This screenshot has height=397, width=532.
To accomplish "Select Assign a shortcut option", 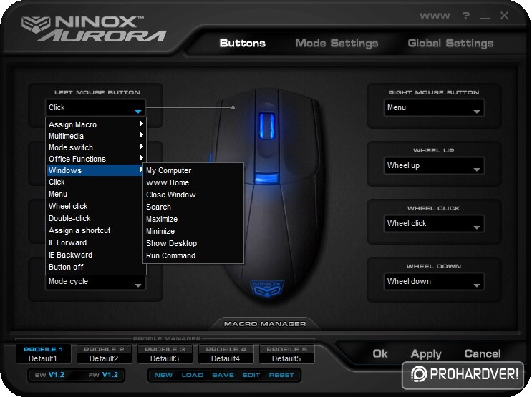I will click(96, 230).
